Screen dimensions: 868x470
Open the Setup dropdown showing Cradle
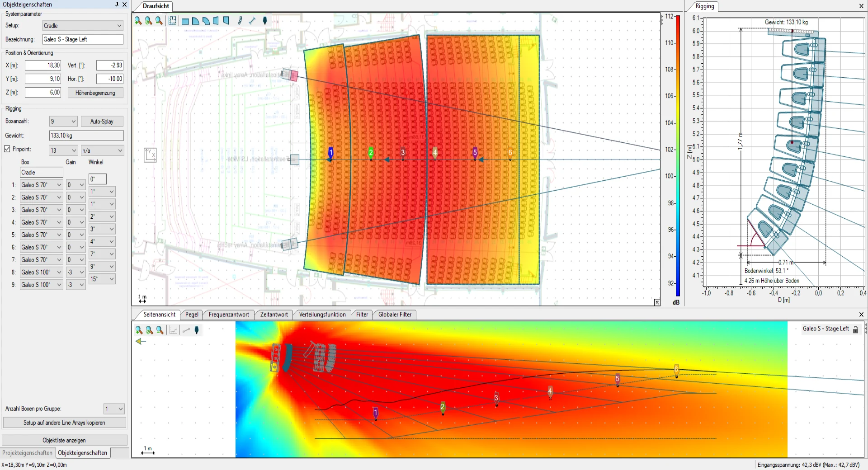coord(83,26)
